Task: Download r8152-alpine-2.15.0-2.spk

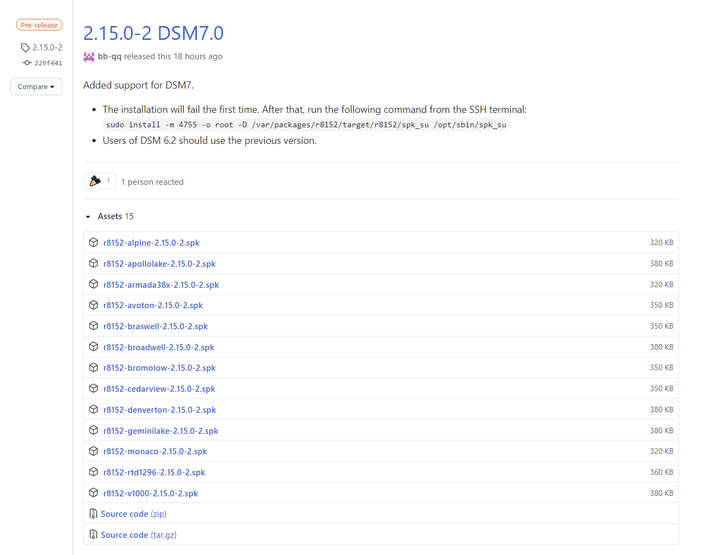Action: (151, 243)
